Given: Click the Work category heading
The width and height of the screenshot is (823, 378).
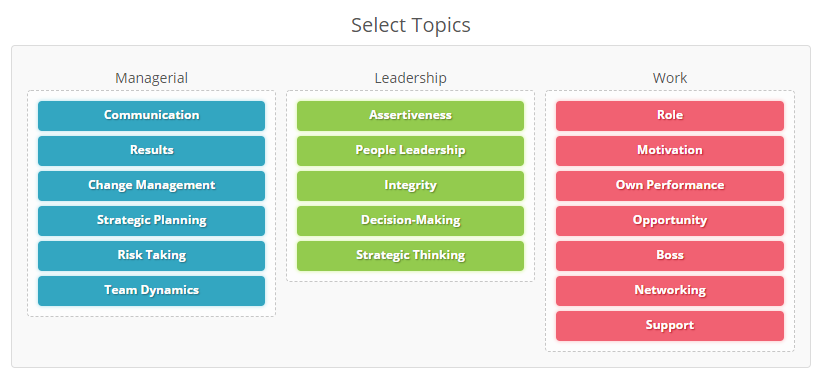Looking at the screenshot, I should [670, 78].
